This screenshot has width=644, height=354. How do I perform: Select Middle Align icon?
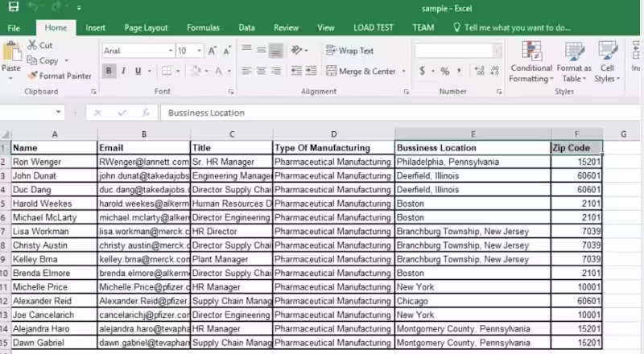tap(261, 50)
